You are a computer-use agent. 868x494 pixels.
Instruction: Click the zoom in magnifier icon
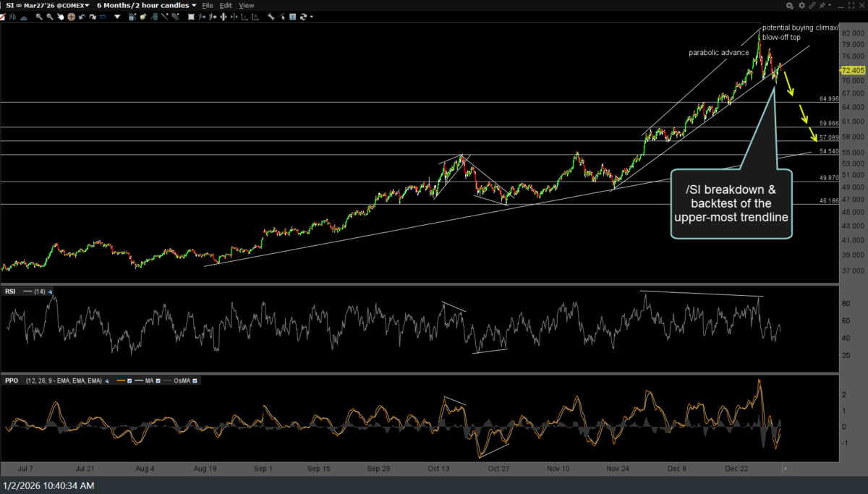pos(38,17)
